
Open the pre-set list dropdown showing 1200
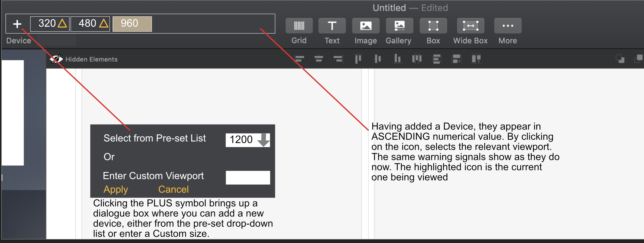(x=247, y=140)
